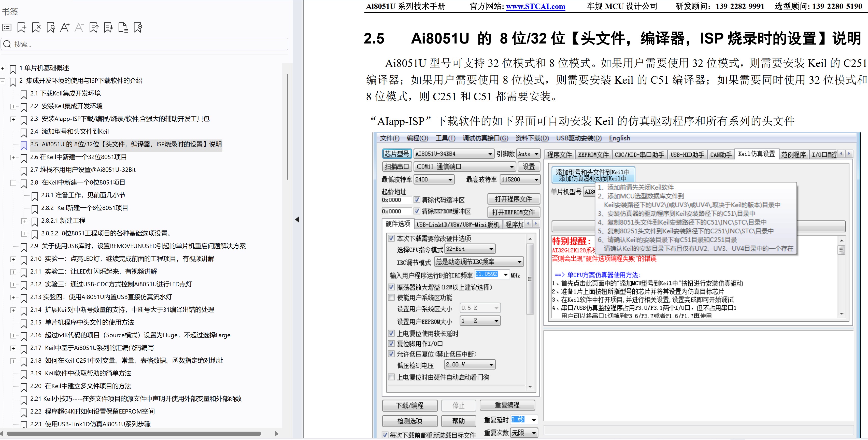The height and width of the screenshot is (440, 868).
Task: Click the find bookmark magnifier icon
Action: 51,28
